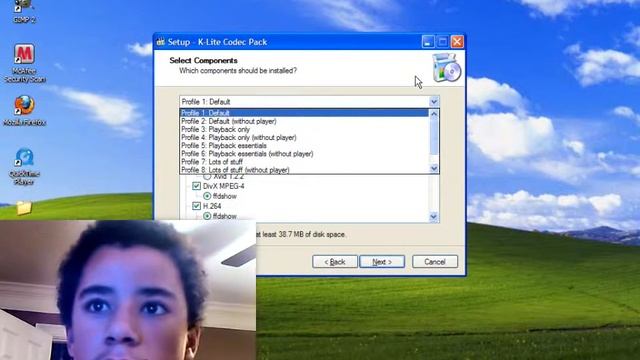Select ffdshow radio under DivX MPEG-4
The image size is (640, 360).
click(207, 196)
